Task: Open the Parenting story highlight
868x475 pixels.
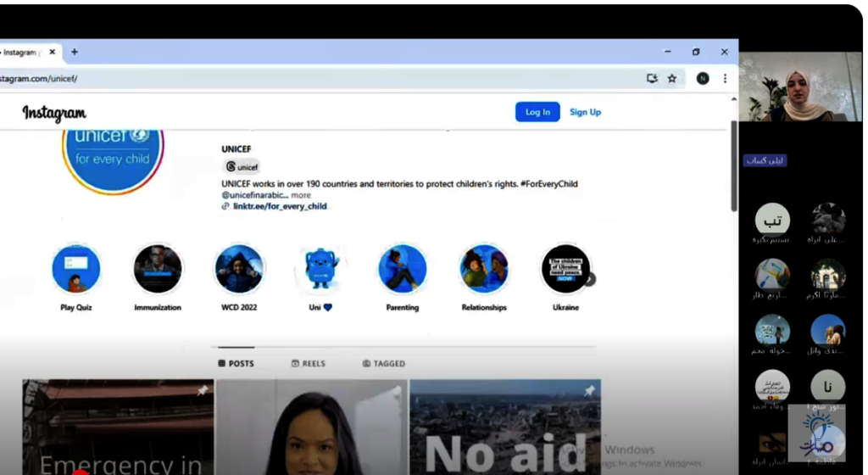Action: [x=403, y=269]
